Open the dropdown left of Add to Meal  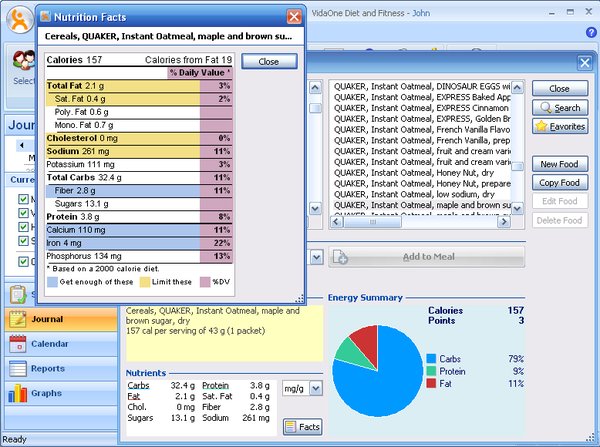316,257
